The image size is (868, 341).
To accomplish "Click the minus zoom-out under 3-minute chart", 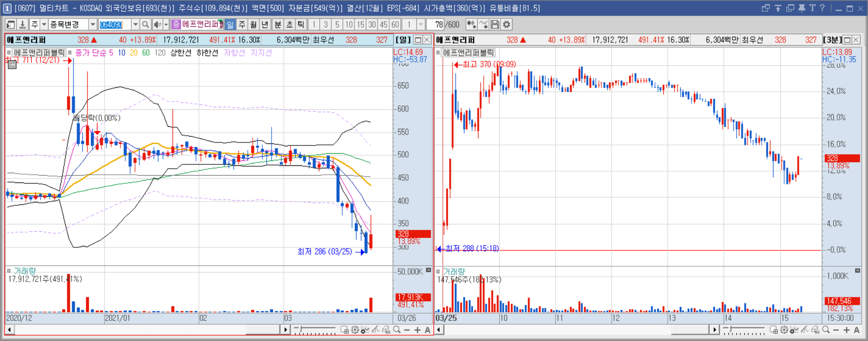I will [836, 330].
